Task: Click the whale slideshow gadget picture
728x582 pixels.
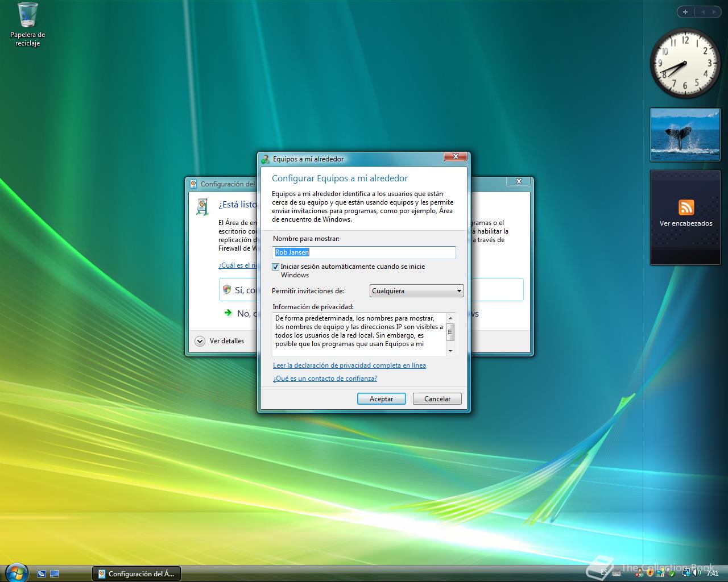Action: tap(685, 135)
